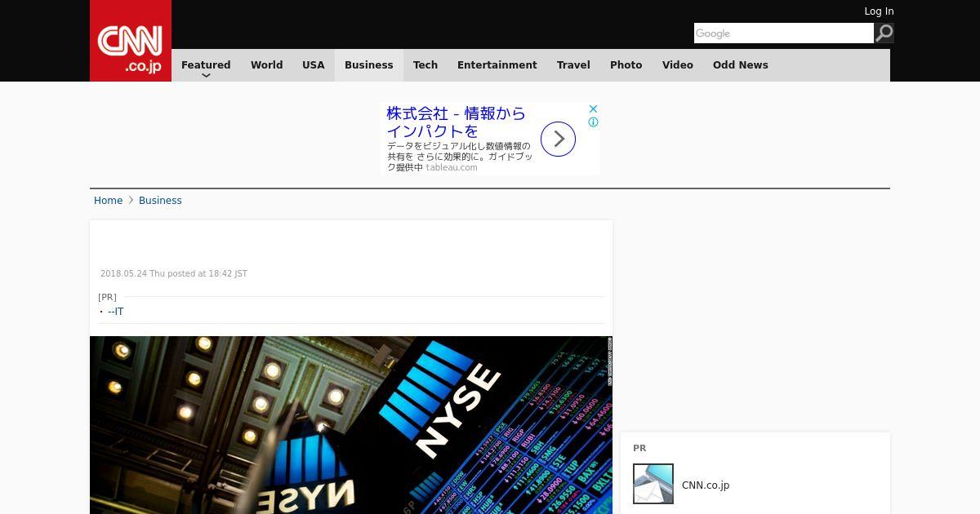
Task: Open the USA section
Action: coord(314,65)
